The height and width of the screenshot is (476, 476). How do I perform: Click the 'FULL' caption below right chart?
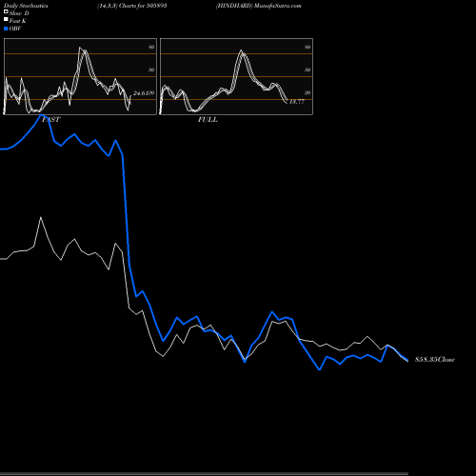(208, 120)
